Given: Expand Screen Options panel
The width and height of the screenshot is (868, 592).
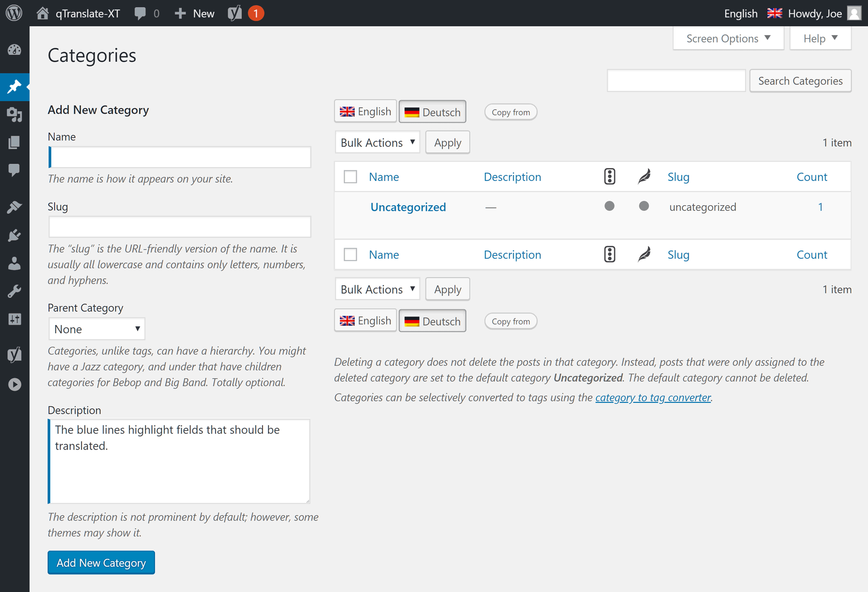Looking at the screenshot, I should (x=728, y=39).
